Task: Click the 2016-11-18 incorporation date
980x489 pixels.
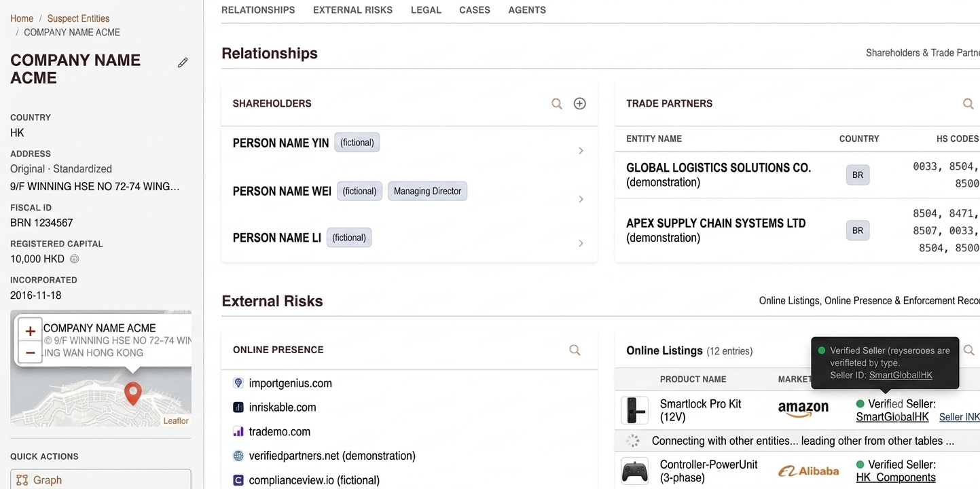Action: coord(36,295)
